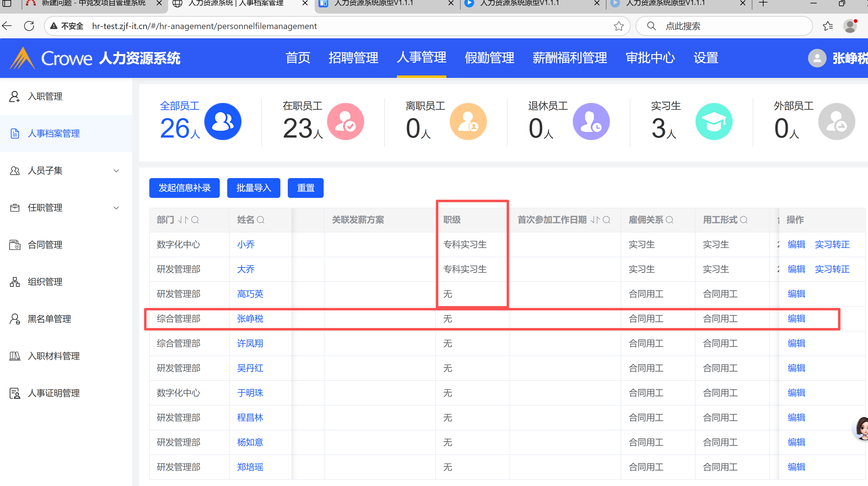
Task: Click the search icon in 雇佣关系 header
Action: tap(670, 220)
